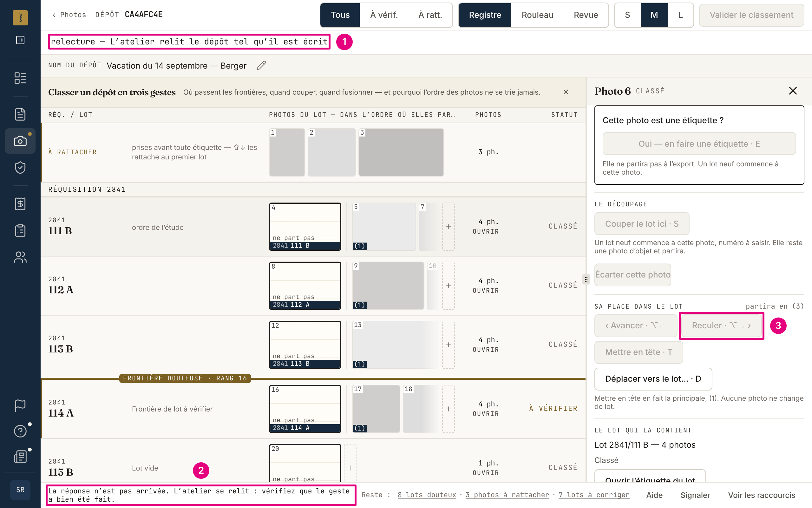Open lot 113 B via OUVRIR

486,350
